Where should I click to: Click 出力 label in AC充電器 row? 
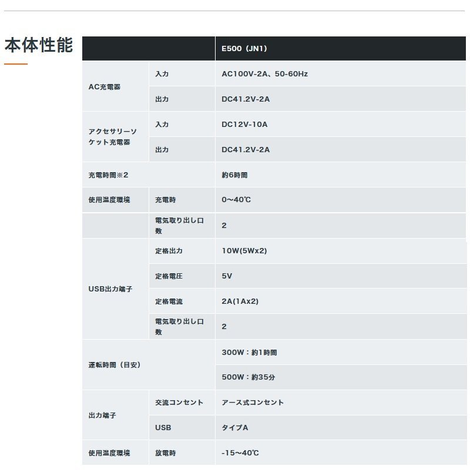tap(162, 99)
